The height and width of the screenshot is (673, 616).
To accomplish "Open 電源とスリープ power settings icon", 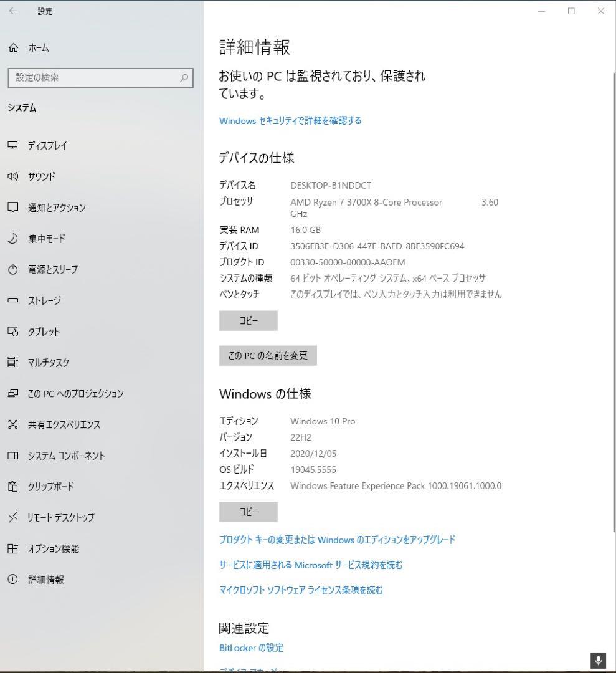I will 13,269.
